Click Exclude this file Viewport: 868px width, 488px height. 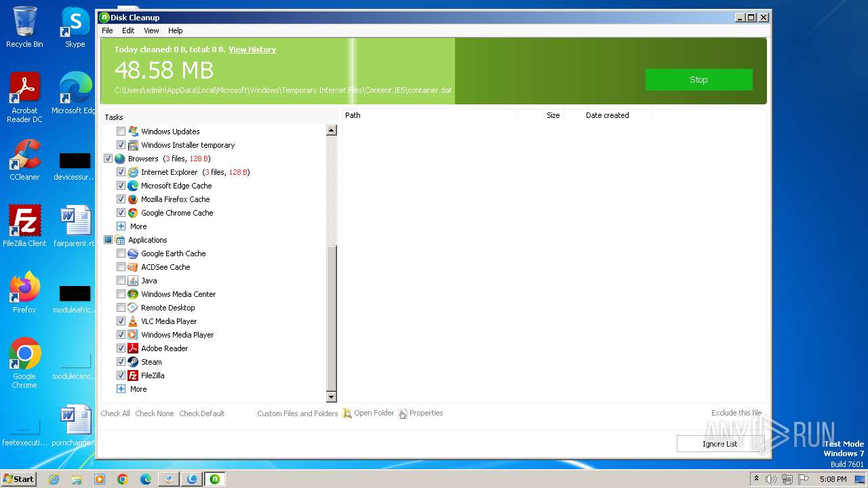pyautogui.click(x=736, y=413)
